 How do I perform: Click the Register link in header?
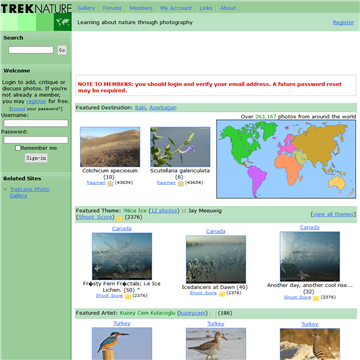coord(343,22)
